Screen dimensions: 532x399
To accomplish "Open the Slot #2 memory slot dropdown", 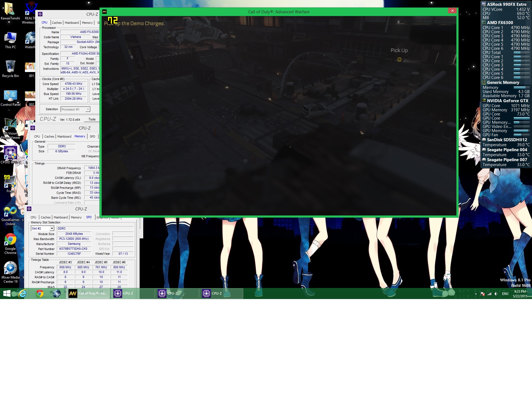I will (x=52, y=228).
